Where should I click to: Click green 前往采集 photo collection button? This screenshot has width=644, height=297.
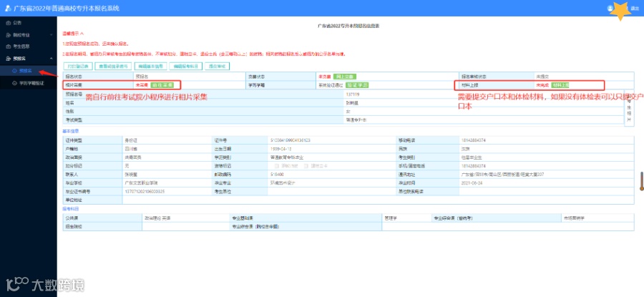pos(162,85)
